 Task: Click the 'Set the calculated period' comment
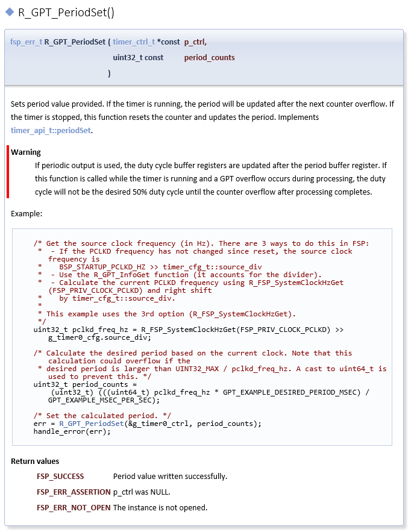pyautogui.click(x=102, y=416)
